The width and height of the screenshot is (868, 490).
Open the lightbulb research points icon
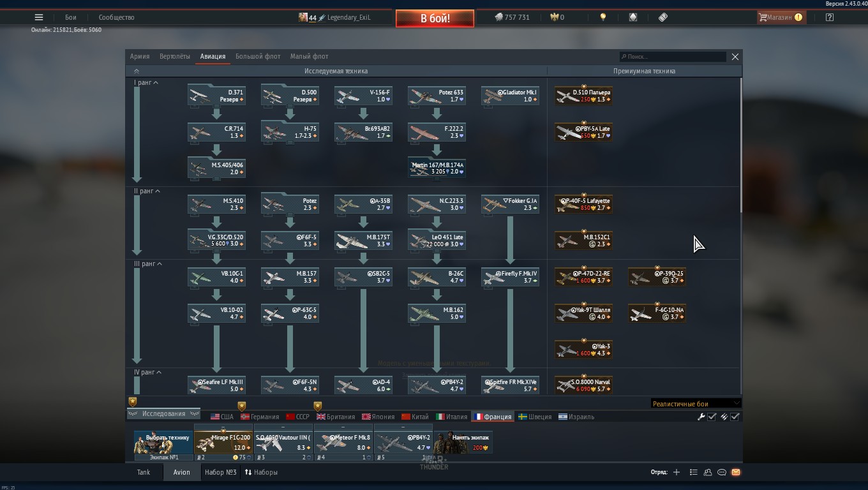tap(602, 17)
